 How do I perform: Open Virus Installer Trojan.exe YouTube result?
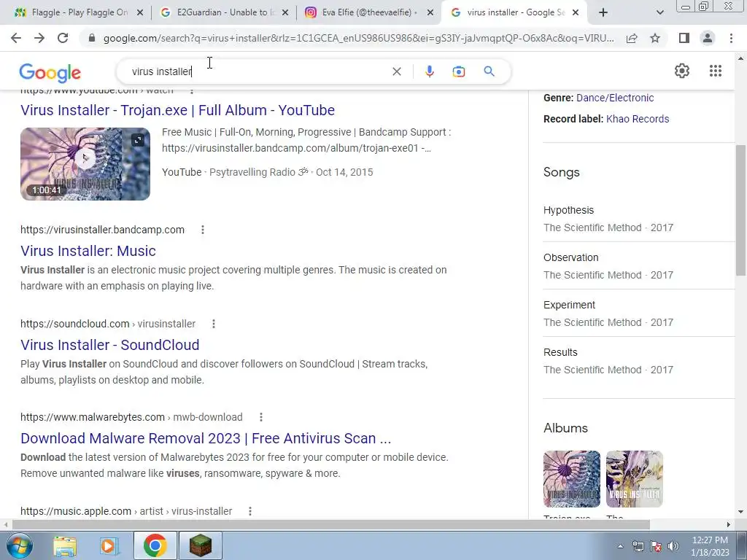tap(178, 110)
